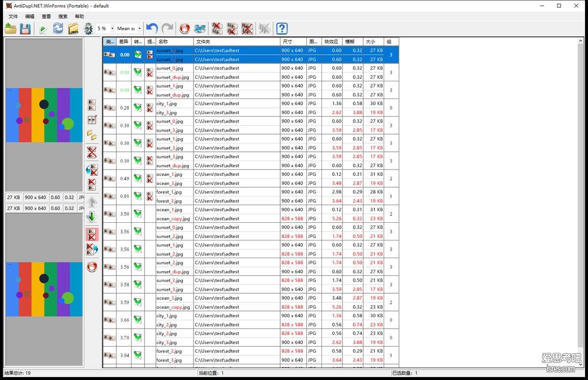Viewport: 588px width, 380px height.
Task: Click the pink-highlighted delete second image icon
Action: pyautogui.click(x=92, y=234)
